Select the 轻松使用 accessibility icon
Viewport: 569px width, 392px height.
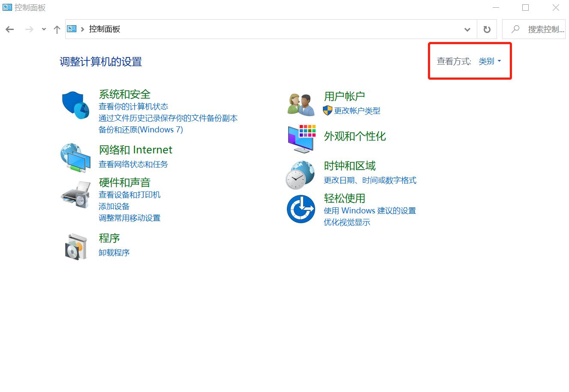point(301,209)
